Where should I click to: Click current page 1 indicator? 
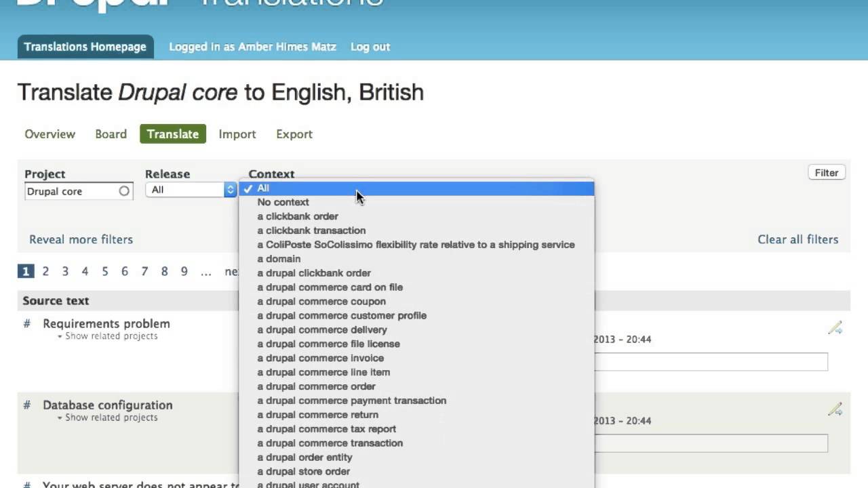pos(25,271)
